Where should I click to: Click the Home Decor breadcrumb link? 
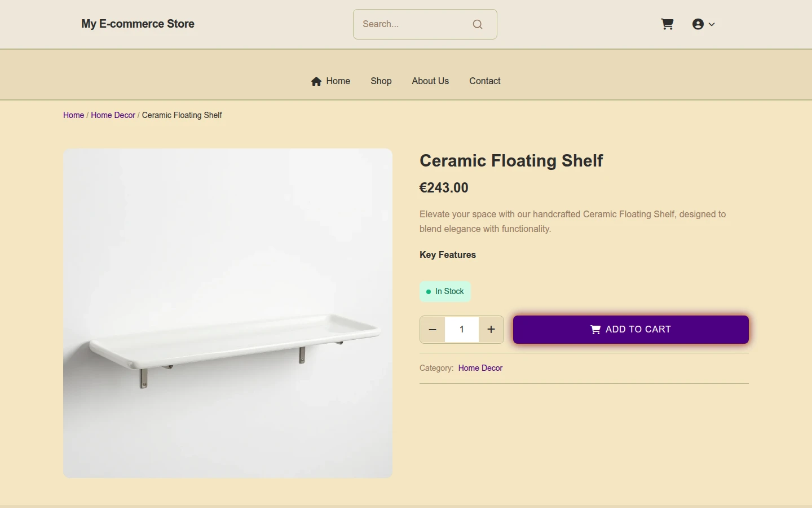pyautogui.click(x=113, y=115)
